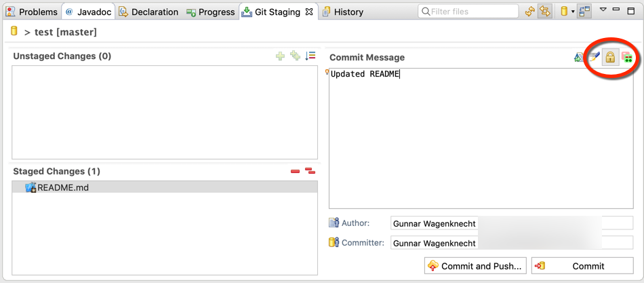
Task: Toggle Link with Editor and Selection
Action: coord(544,12)
